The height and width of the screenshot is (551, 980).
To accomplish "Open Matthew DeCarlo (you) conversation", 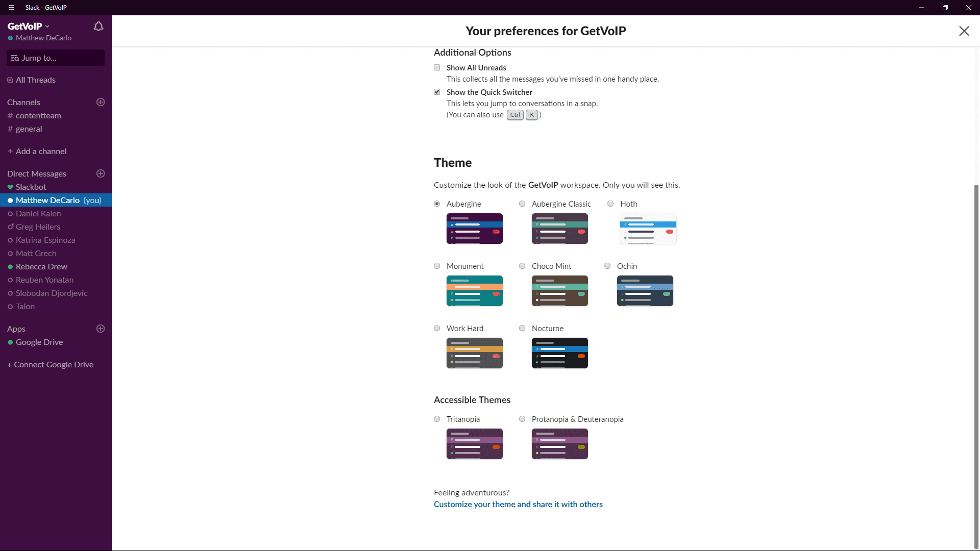I will click(56, 201).
